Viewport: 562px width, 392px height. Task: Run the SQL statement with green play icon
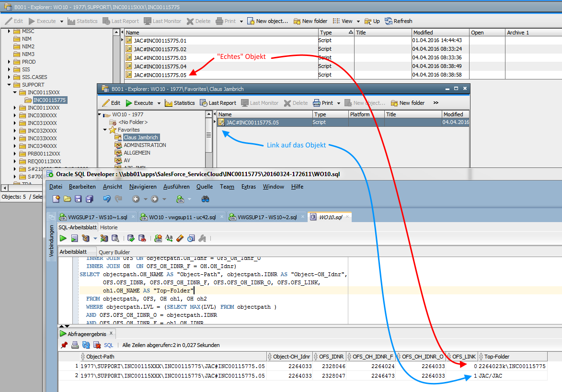click(x=63, y=238)
